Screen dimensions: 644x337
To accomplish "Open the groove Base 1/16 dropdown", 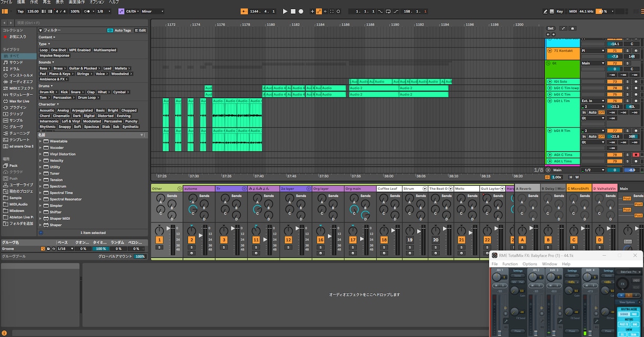I will click(x=65, y=249).
